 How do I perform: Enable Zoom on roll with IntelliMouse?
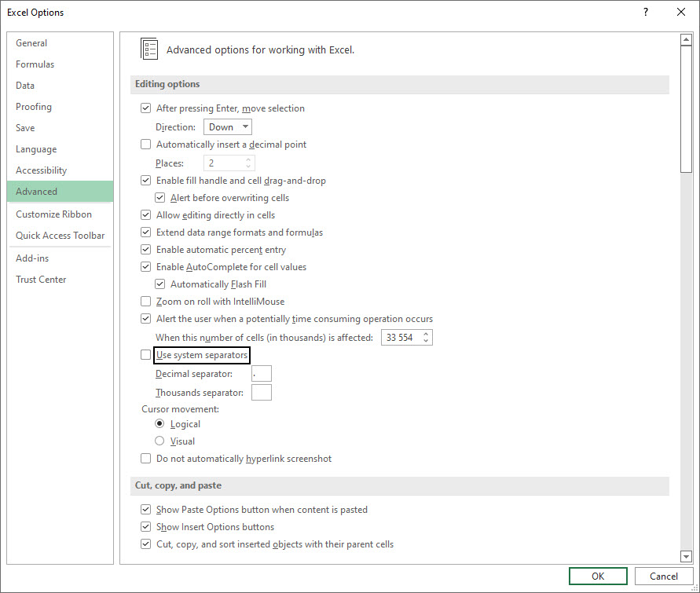pyautogui.click(x=145, y=301)
